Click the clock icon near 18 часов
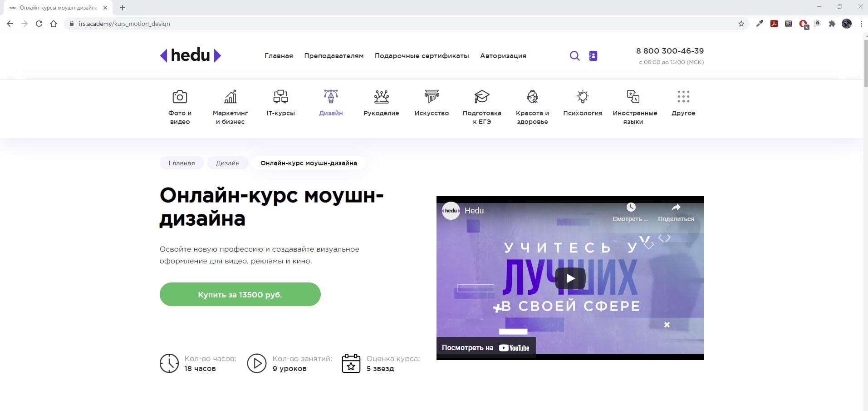The image size is (868, 411). click(x=169, y=363)
